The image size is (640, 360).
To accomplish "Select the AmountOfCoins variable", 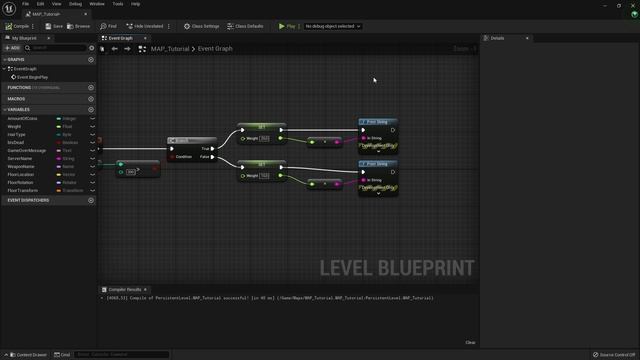I will tap(22, 118).
